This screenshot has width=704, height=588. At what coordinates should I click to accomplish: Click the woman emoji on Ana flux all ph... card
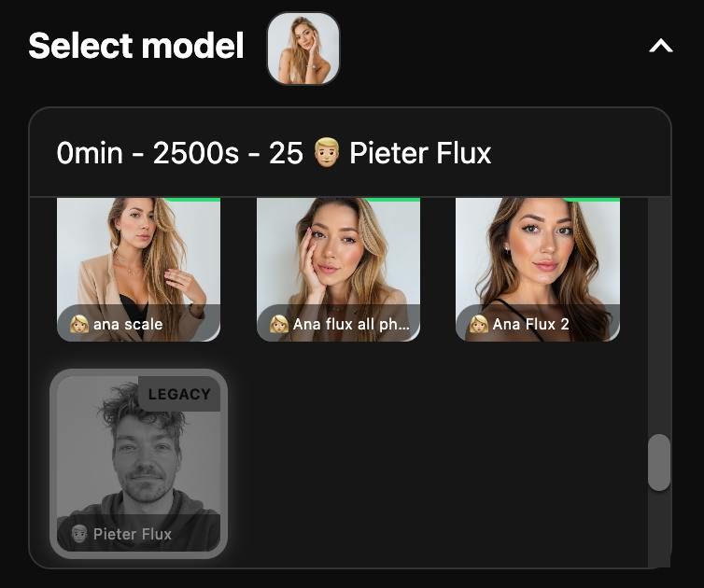tap(278, 324)
